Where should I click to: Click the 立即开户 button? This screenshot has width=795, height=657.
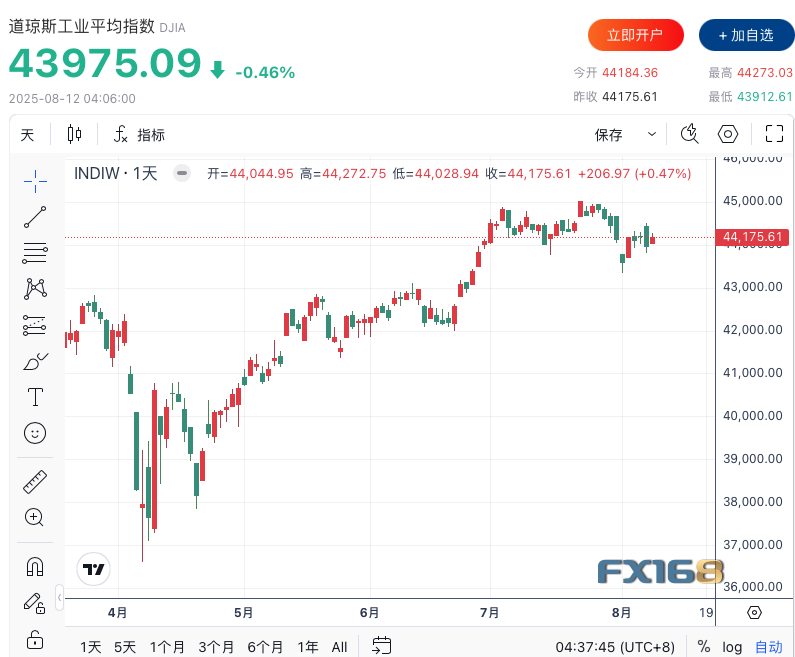636,35
